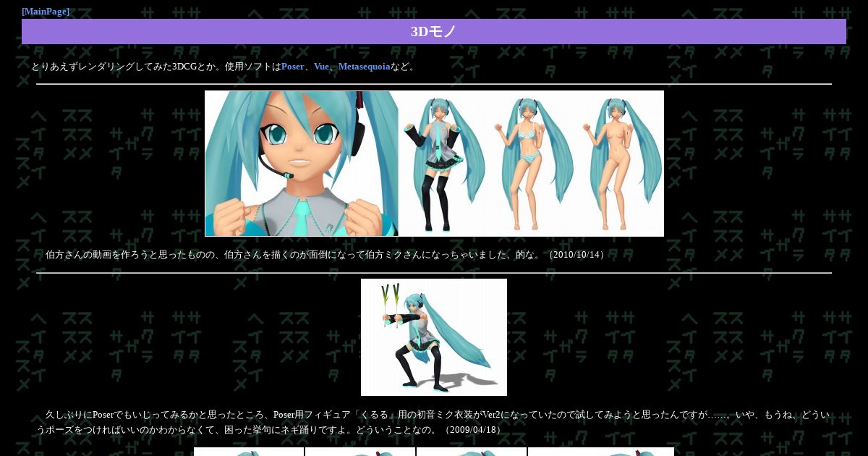Click the intro sentence about rendered 3DCG
Viewport: 868px width, 456px height.
click(x=224, y=67)
